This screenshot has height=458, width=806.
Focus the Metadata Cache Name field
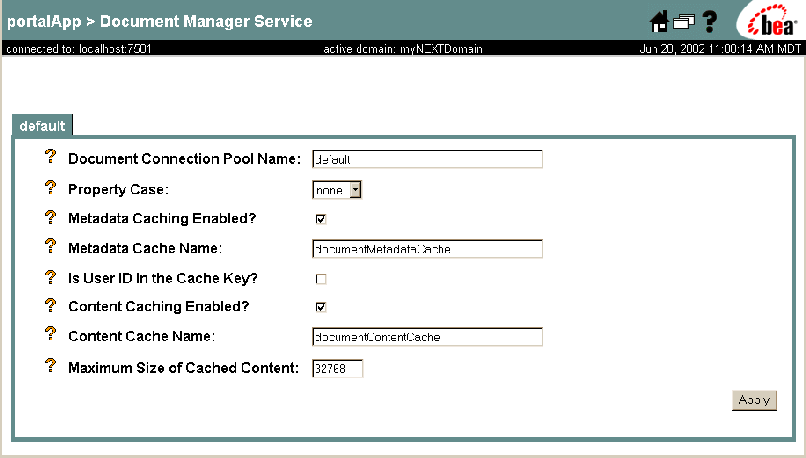point(427,249)
